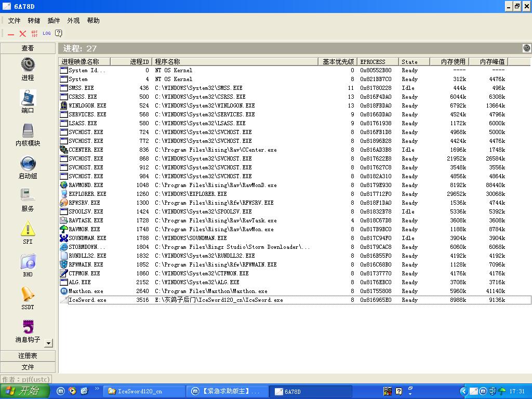Open the 插件 menu
This screenshot has width=532, height=399.
pyautogui.click(x=54, y=21)
